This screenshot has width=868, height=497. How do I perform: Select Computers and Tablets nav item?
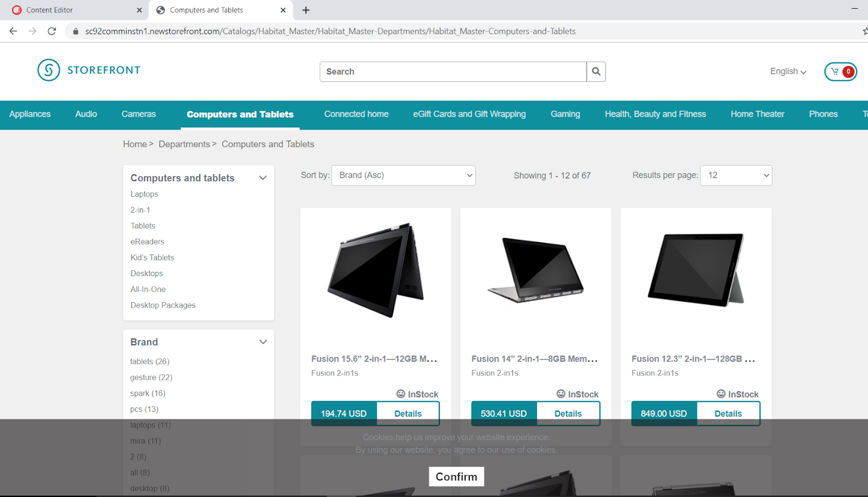pos(240,114)
